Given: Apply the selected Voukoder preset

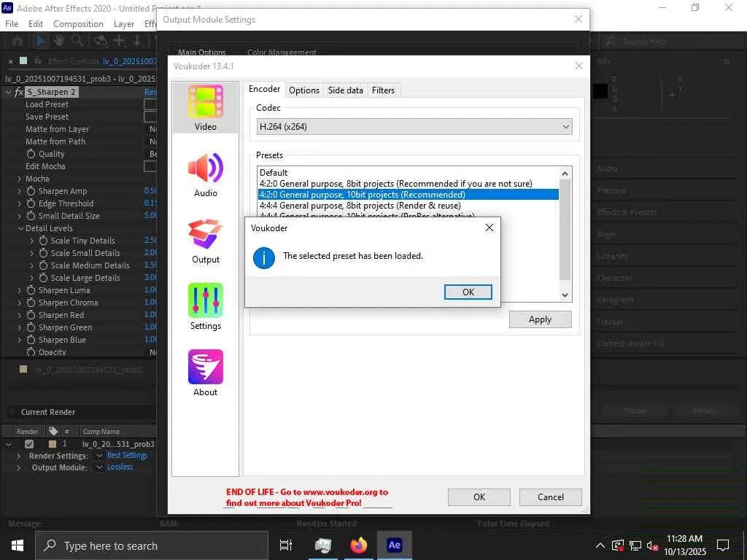Looking at the screenshot, I should coord(540,319).
